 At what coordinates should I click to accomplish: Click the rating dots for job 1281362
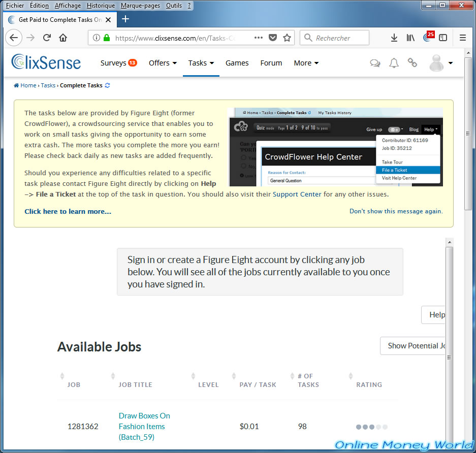click(371, 427)
